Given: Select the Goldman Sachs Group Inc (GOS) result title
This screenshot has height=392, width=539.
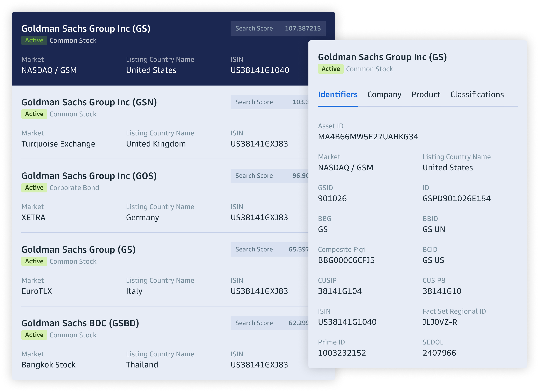Looking at the screenshot, I should click(x=89, y=176).
